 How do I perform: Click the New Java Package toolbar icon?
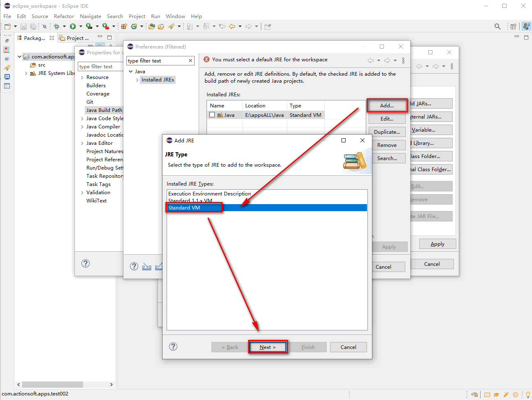pos(124,26)
